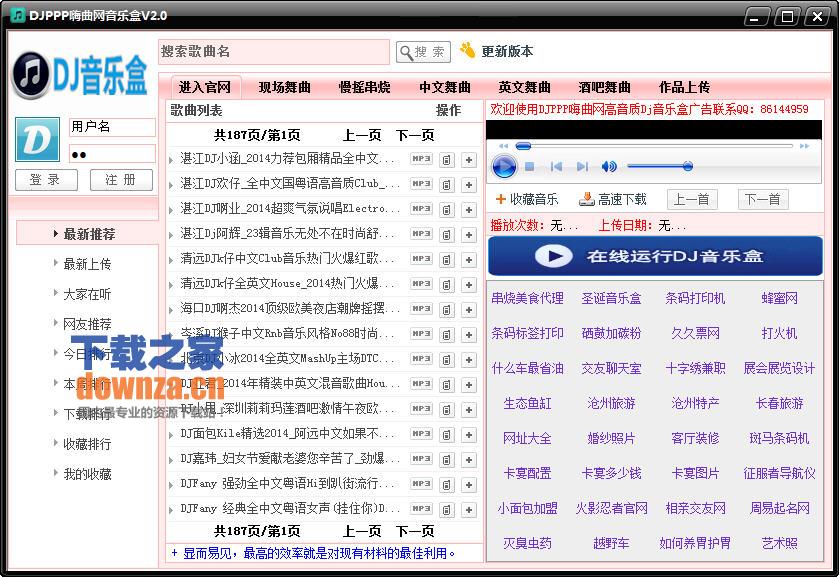Click the MP3 icon for 湛江DJ小涵 song

click(x=422, y=158)
